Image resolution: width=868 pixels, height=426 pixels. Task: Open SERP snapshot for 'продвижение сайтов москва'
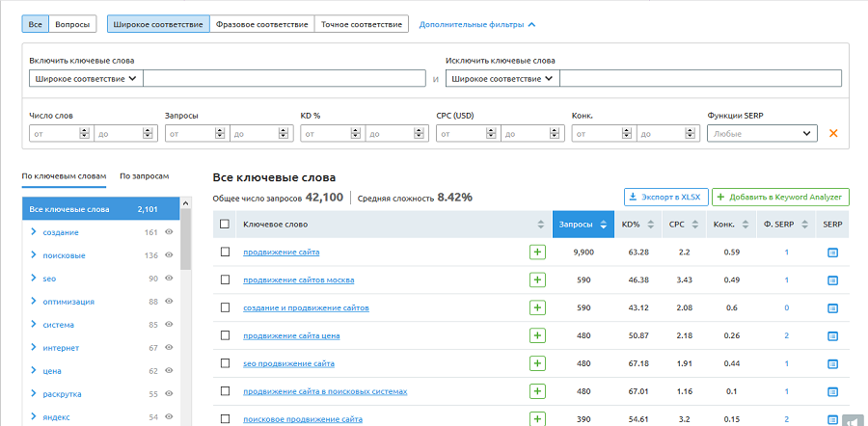[831, 280]
